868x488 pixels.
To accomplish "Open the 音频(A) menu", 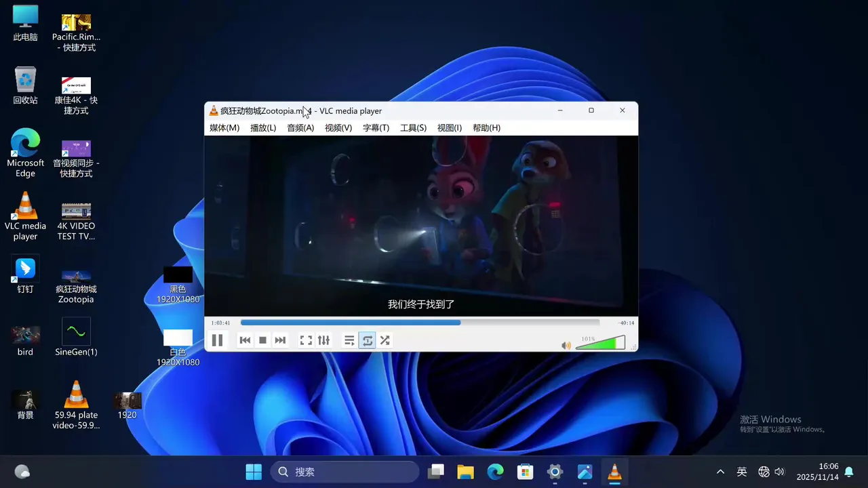I will [x=300, y=127].
